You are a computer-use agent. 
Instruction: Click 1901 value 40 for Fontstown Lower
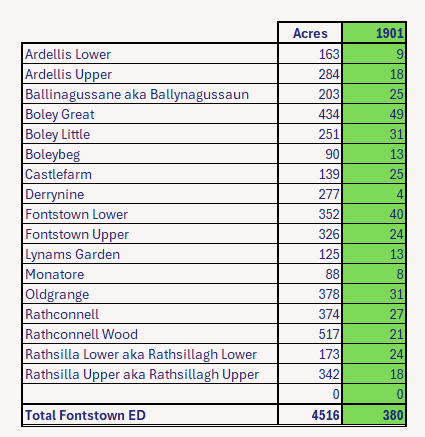pyautogui.click(x=374, y=214)
